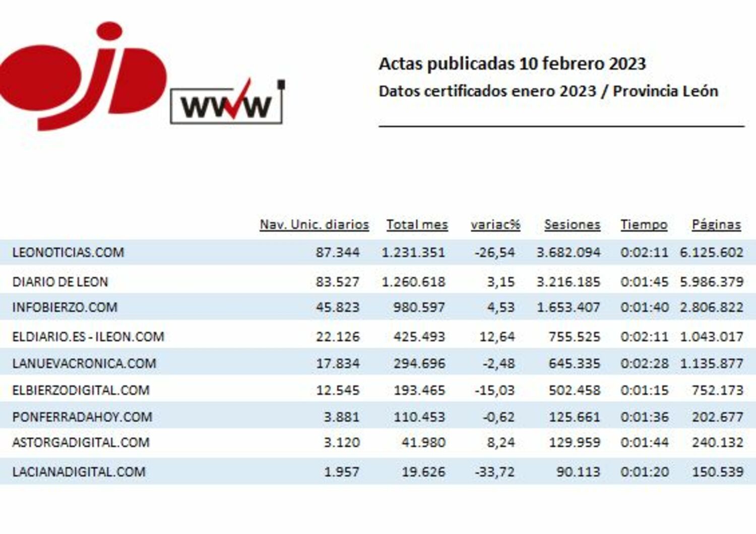The image size is (756, 534).
Task: Select the "Sesiones" column header
Action: tap(572, 224)
